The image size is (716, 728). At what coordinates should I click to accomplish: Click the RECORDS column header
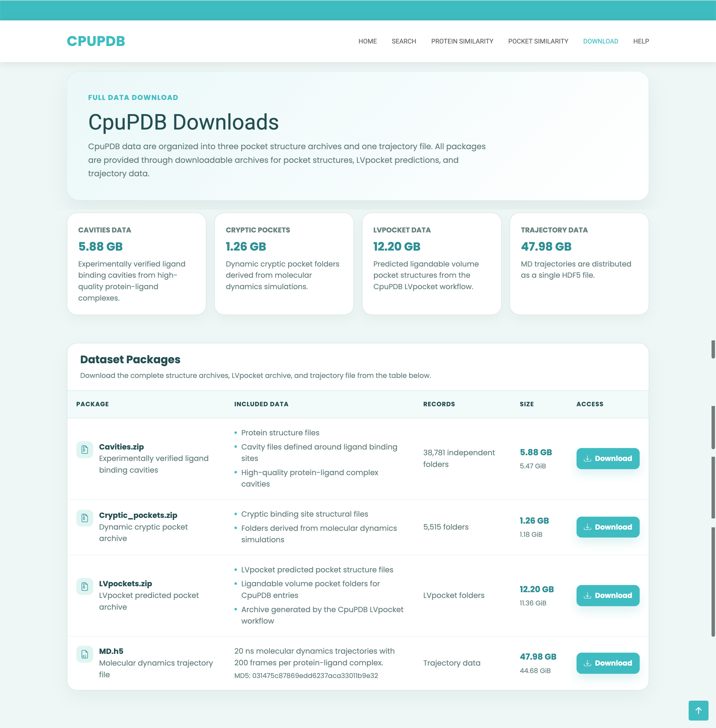click(439, 404)
